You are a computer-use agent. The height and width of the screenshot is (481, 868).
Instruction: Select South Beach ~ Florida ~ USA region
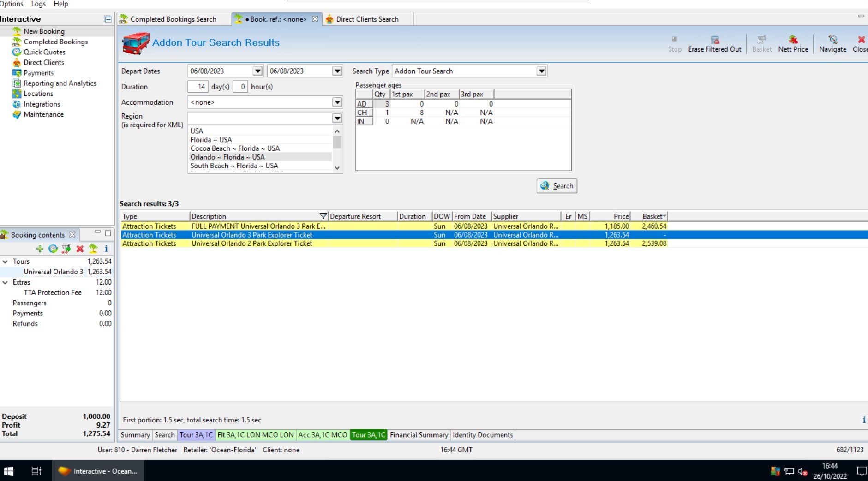click(261, 166)
